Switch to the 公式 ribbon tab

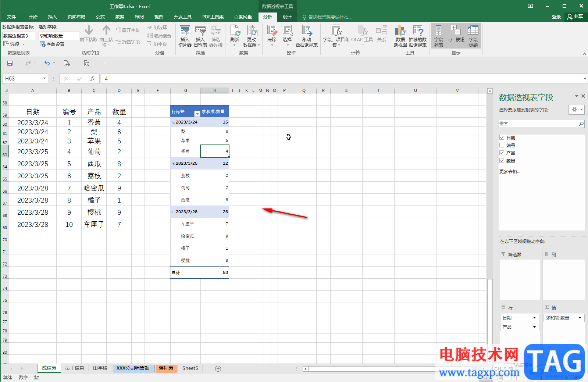pos(100,17)
